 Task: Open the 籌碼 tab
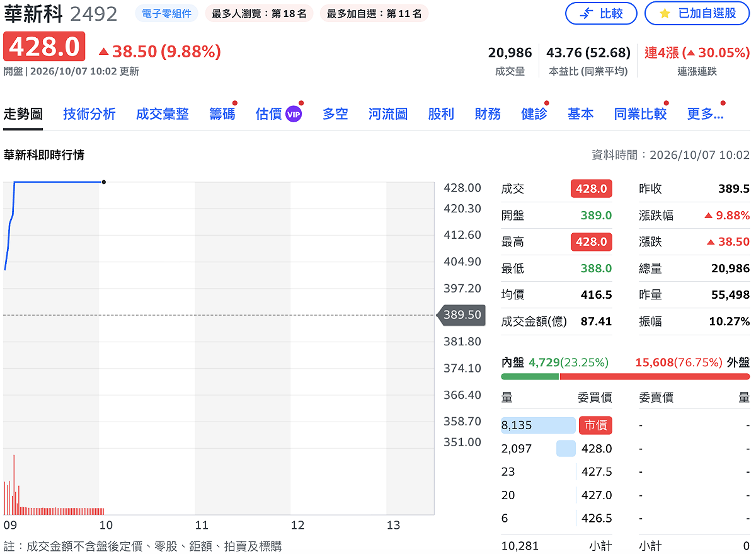tap(222, 114)
